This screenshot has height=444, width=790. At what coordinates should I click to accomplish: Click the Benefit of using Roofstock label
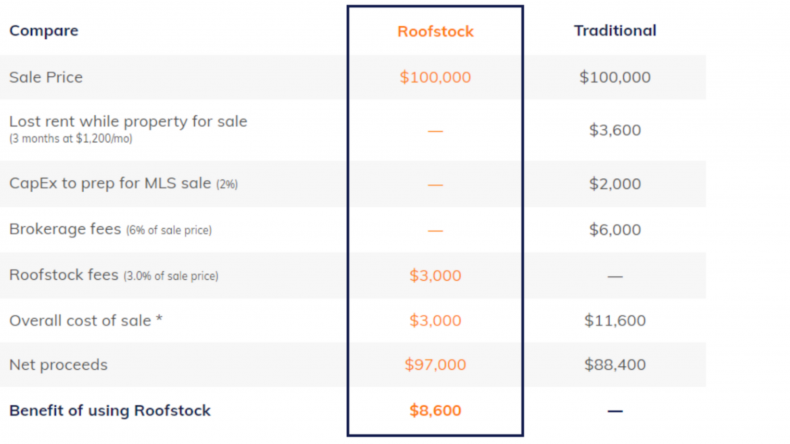110,411
